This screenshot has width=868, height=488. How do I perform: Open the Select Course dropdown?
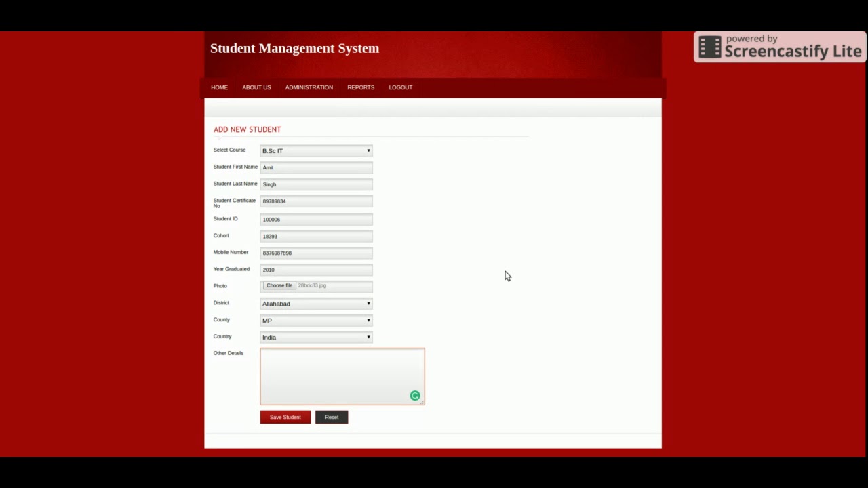pyautogui.click(x=317, y=150)
